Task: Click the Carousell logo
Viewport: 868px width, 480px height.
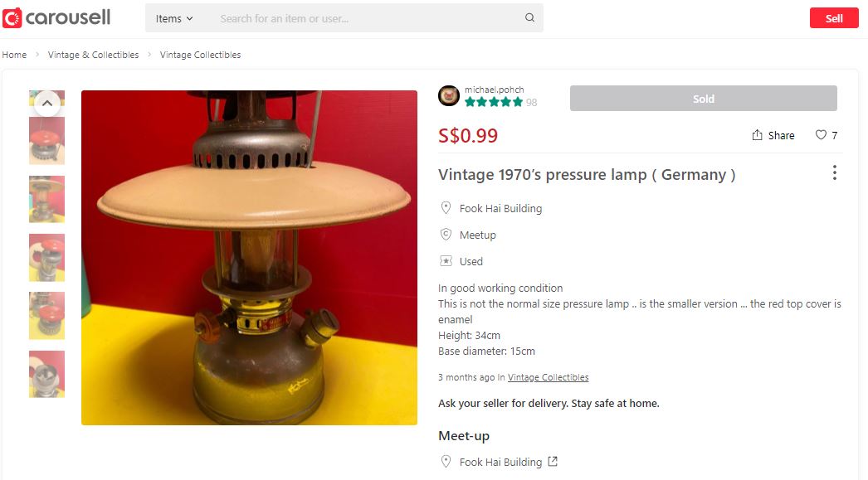Action: pyautogui.click(x=56, y=17)
